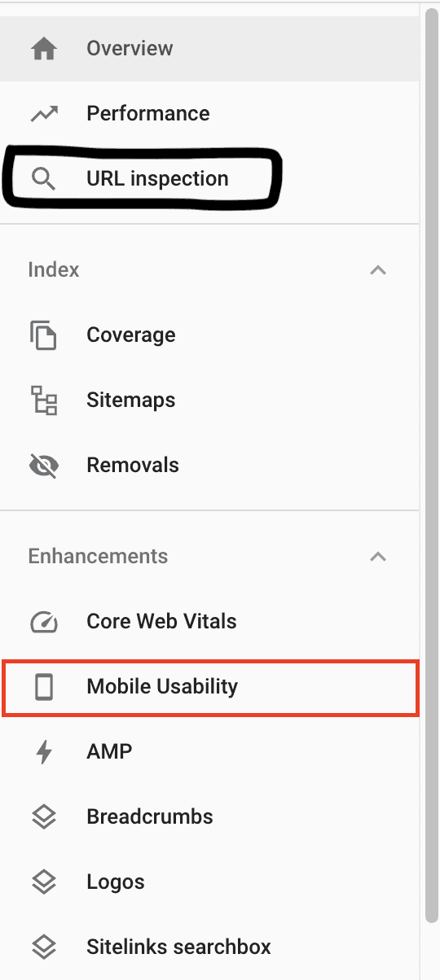The width and height of the screenshot is (440, 980).
Task: Select Sitemaps in the sidebar
Action: (210, 400)
